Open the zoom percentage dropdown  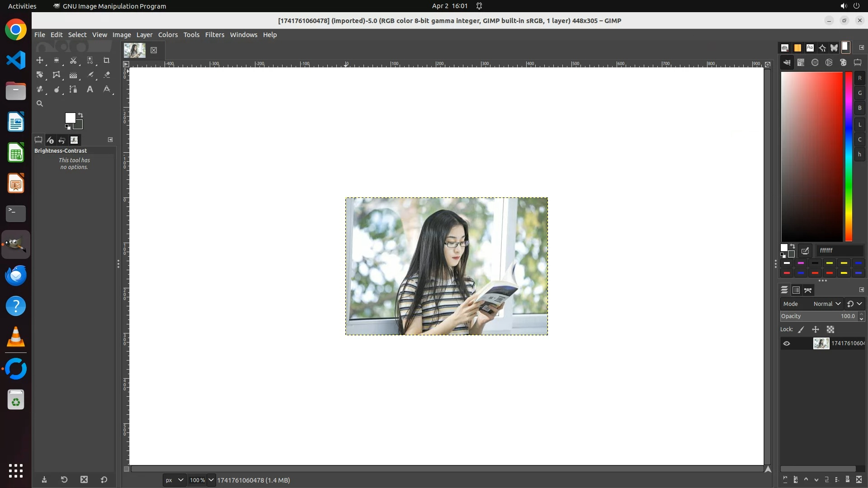pyautogui.click(x=211, y=480)
